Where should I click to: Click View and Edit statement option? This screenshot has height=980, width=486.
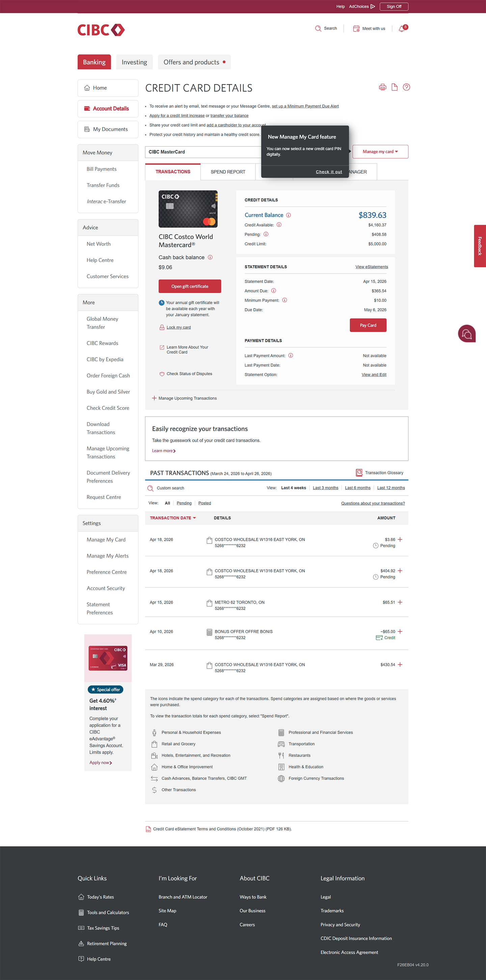click(x=374, y=375)
